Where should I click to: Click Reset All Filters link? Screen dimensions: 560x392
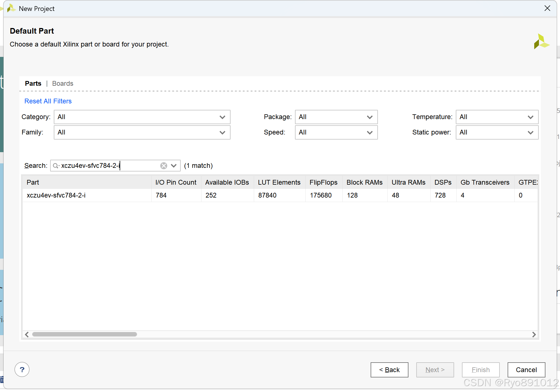point(48,101)
